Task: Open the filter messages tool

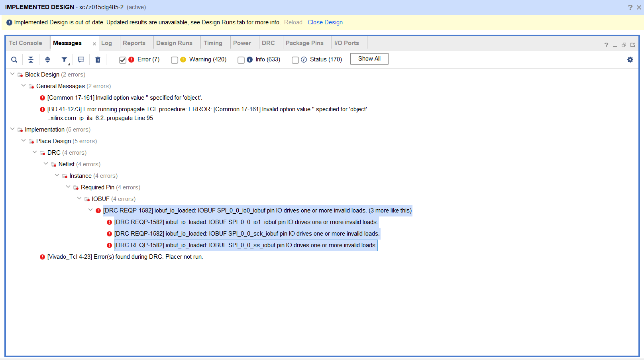Action: point(64,59)
